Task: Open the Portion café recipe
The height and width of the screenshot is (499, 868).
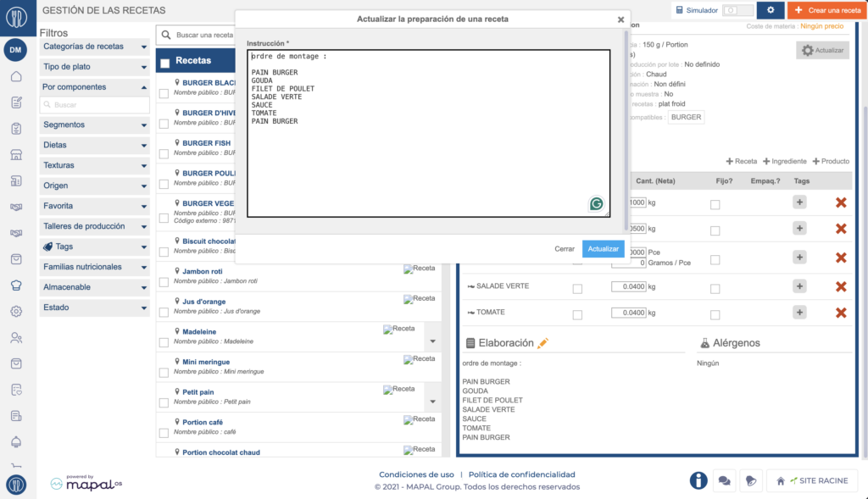Action: [203, 422]
